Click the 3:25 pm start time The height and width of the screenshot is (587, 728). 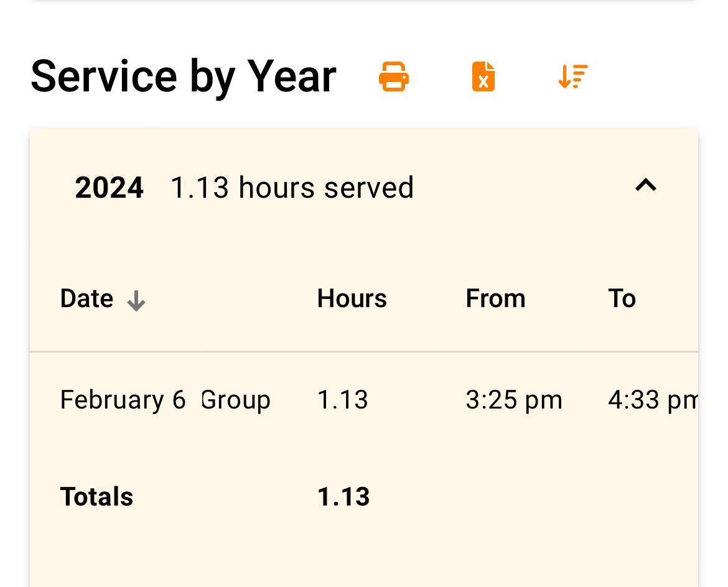pyautogui.click(x=513, y=400)
